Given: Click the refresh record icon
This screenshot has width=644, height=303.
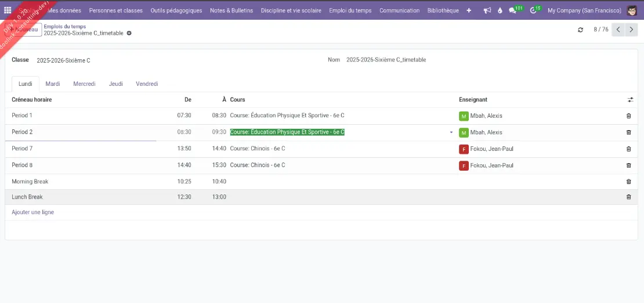Looking at the screenshot, I should [580, 30].
